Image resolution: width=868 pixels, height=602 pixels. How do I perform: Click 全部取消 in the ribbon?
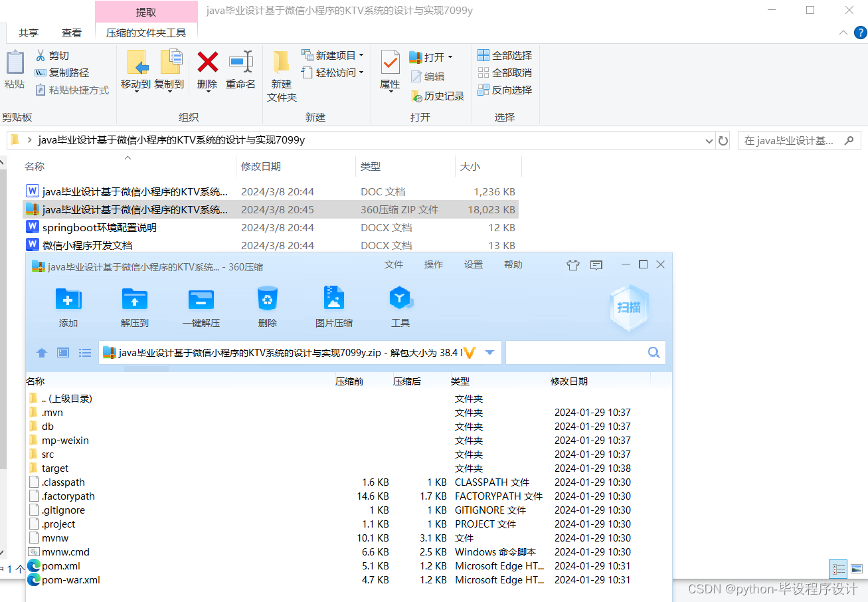click(x=505, y=73)
